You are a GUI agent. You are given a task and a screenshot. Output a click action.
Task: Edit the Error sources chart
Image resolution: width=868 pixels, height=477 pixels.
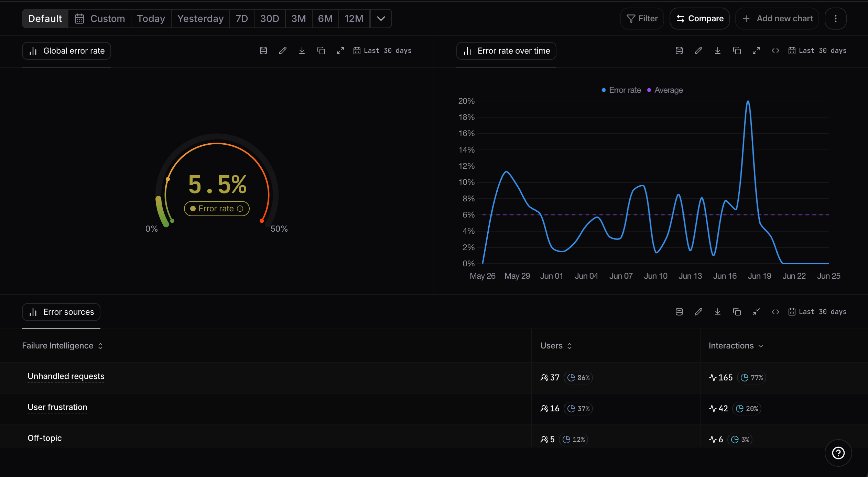coord(698,312)
